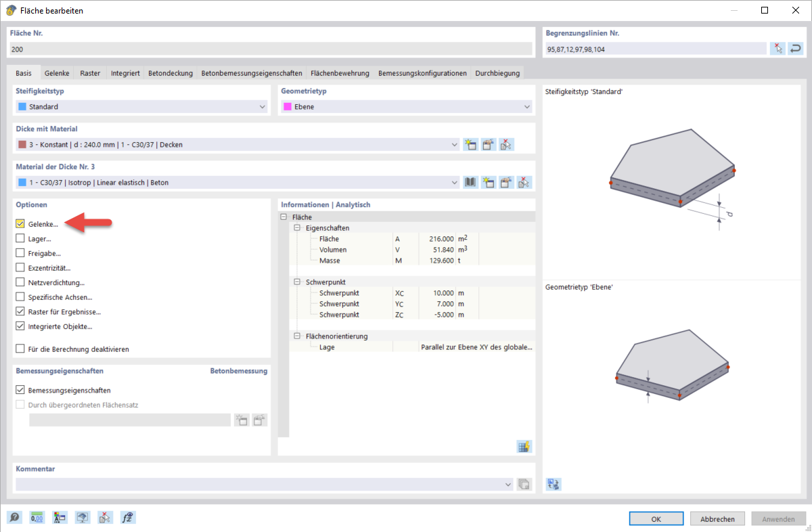Open the Betondeckung tab
This screenshot has height=532, width=812.
(x=171, y=73)
